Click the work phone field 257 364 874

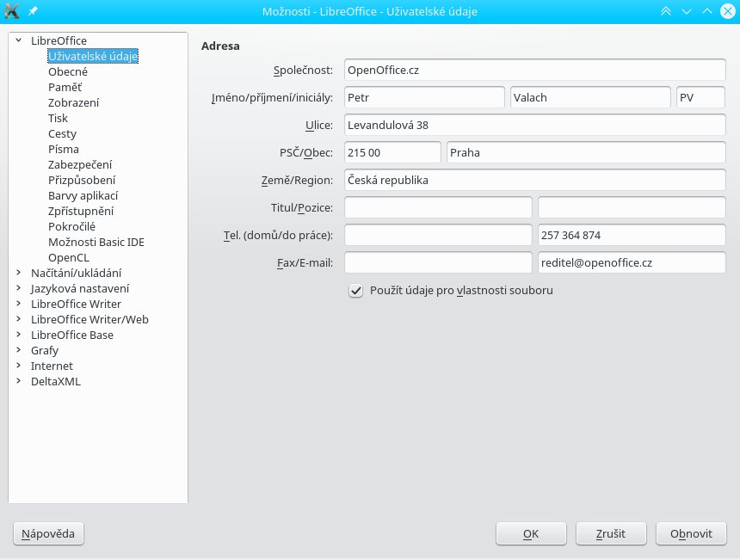[632, 235]
